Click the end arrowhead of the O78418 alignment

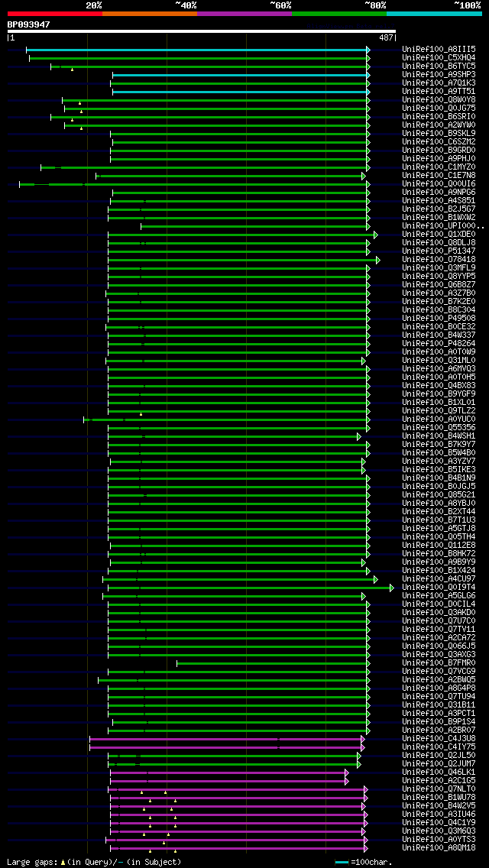[x=377, y=261]
